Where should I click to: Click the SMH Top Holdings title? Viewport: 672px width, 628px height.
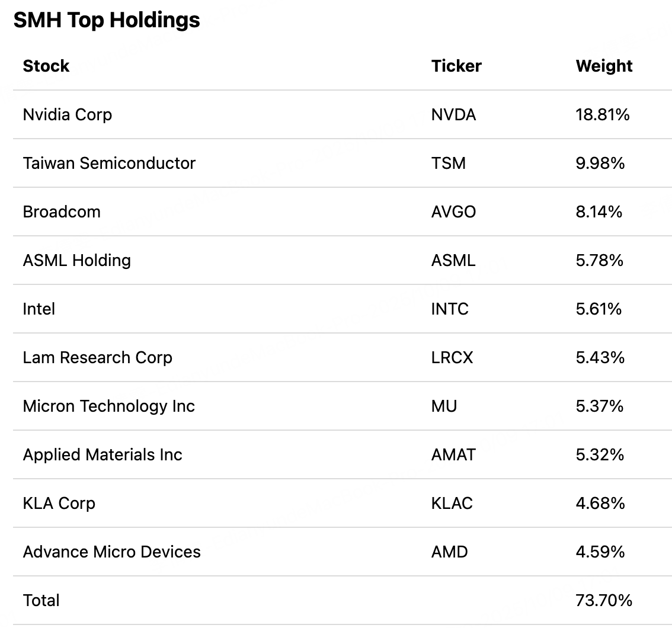[x=107, y=20]
